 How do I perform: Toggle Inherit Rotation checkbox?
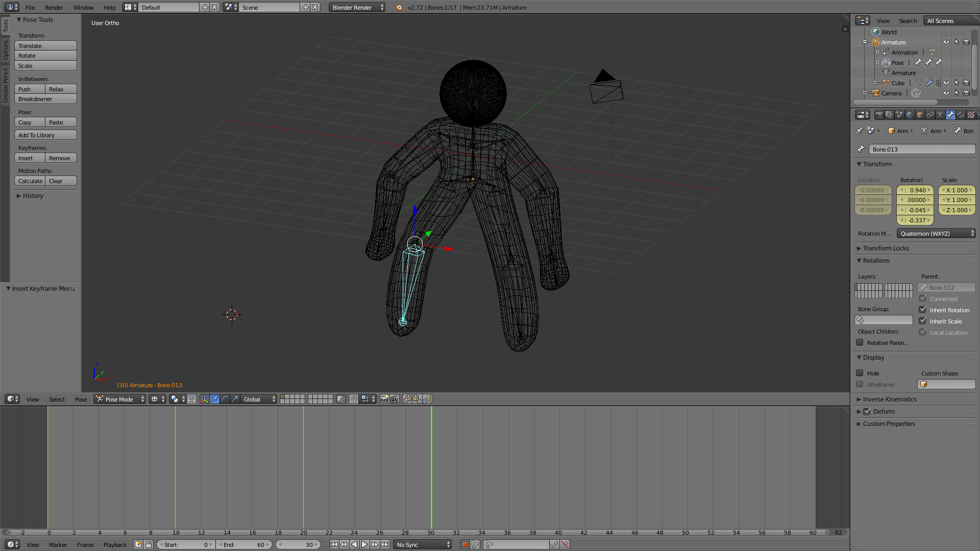pos(923,310)
